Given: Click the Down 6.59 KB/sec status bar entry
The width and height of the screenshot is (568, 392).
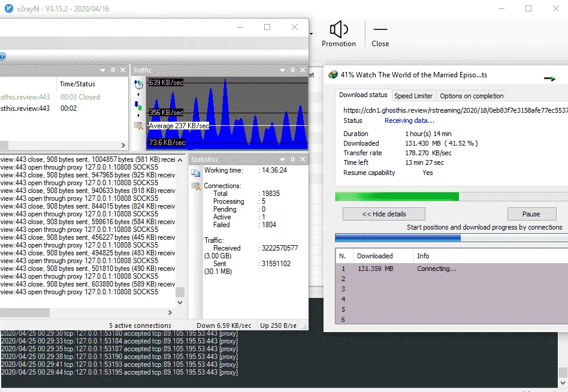Looking at the screenshot, I should 224,325.
